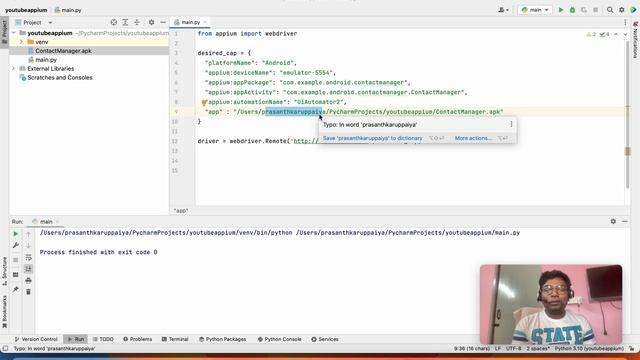Hide the Project tool window
The height and width of the screenshot is (360, 640).
(x=163, y=22)
